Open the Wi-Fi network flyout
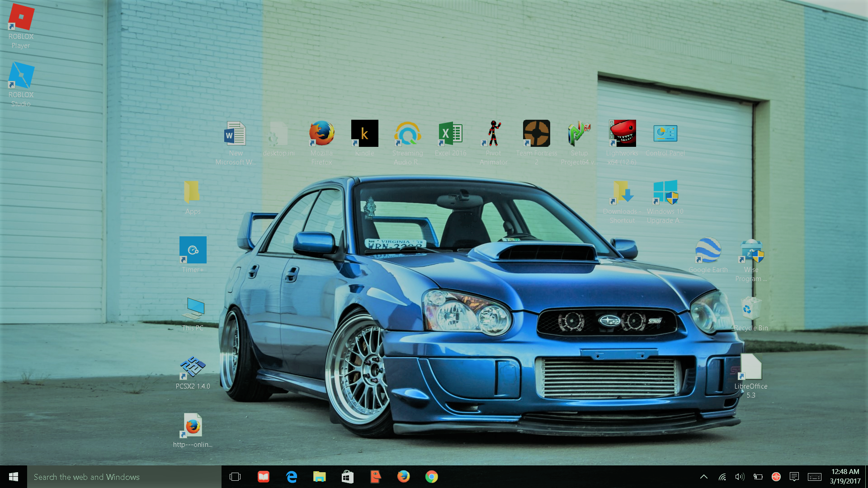 [x=722, y=477]
